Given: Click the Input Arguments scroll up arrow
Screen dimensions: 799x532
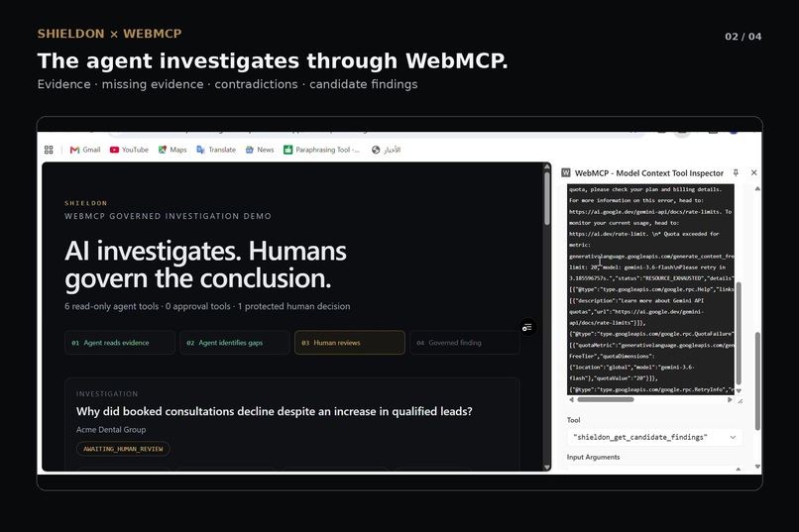Looking at the screenshot, I should (739, 469).
